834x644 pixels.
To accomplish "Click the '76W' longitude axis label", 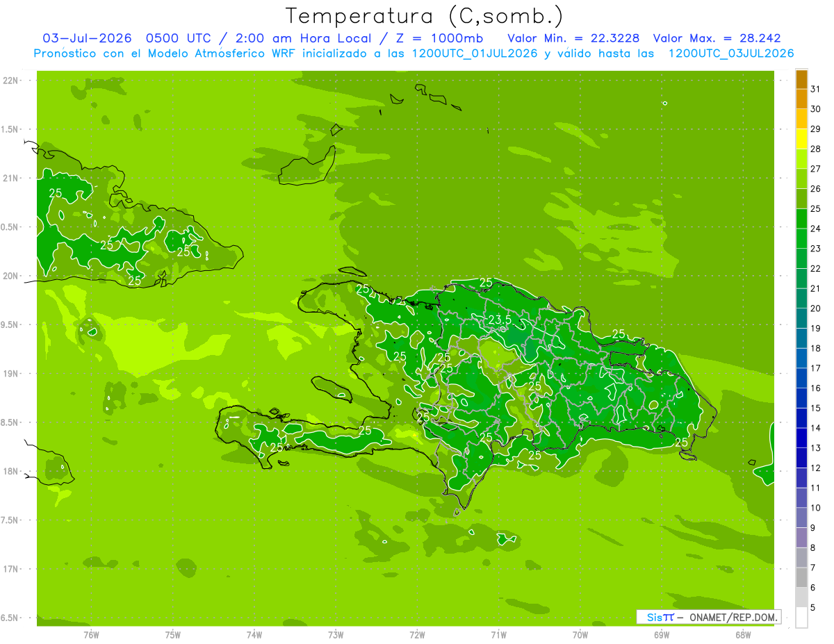I will (x=91, y=635).
